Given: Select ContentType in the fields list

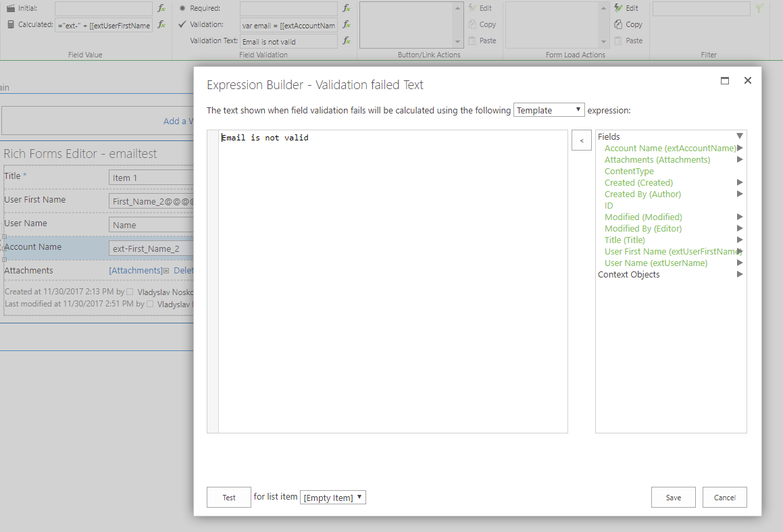Looking at the screenshot, I should click(x=629, y=171).
